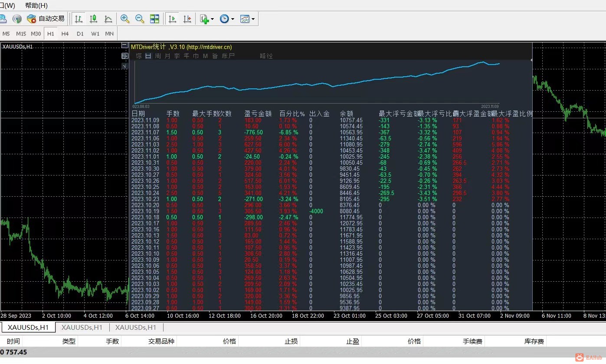Open the 帮助(H) menu

coord(36,6)
